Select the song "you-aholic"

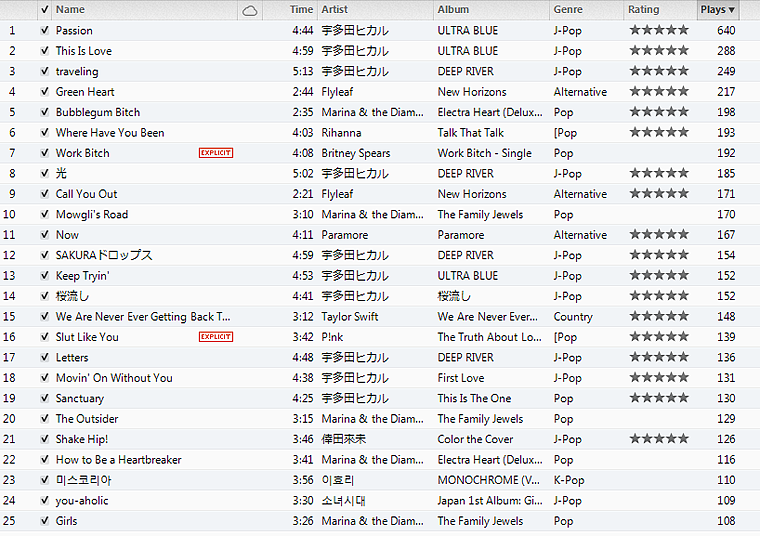[x=82, y=501]
